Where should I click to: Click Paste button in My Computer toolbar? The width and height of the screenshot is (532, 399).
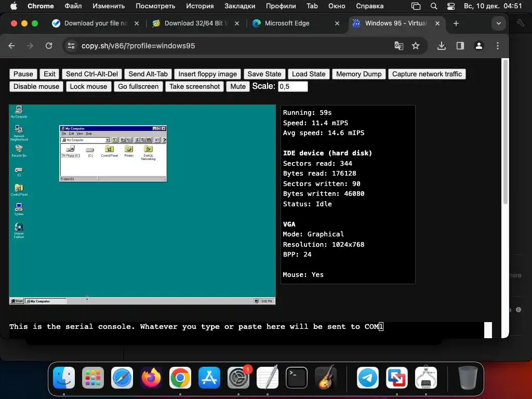(x=149, y=140)
